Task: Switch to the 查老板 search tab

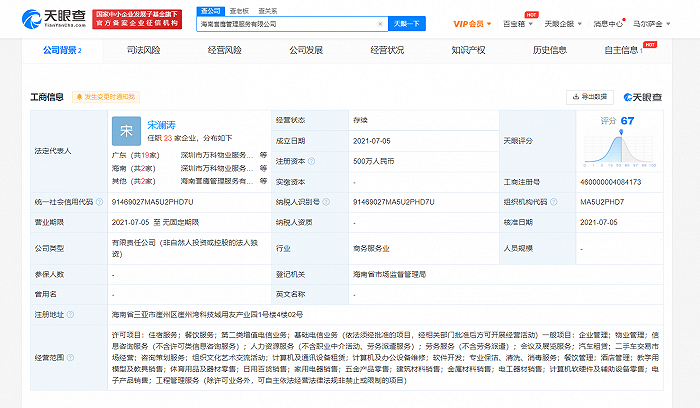Action: point(240,9)
